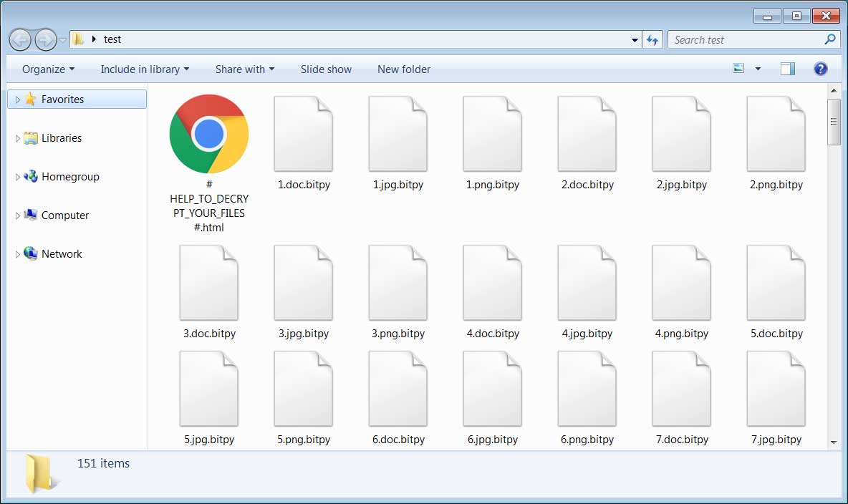This screenshot has width=848, height=504.
Task: Select the 1.doc.bitpy file icon
Action: point(304,134)
